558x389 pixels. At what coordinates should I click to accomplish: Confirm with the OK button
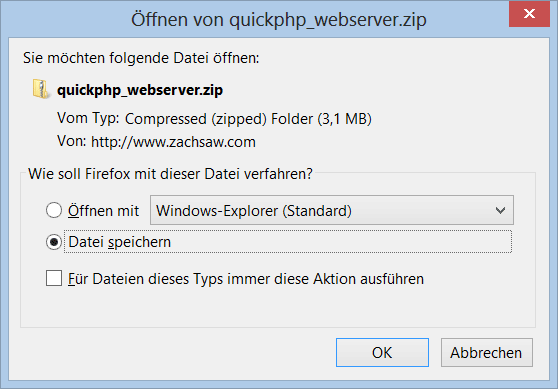coord(382,352)
